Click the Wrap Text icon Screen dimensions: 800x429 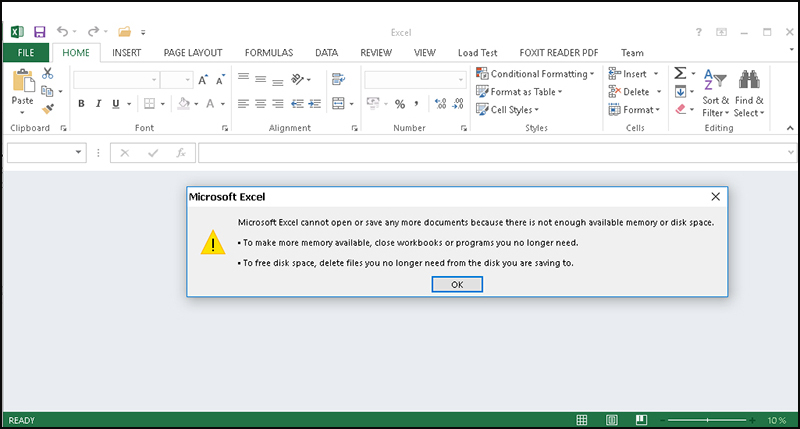[337, 79]
